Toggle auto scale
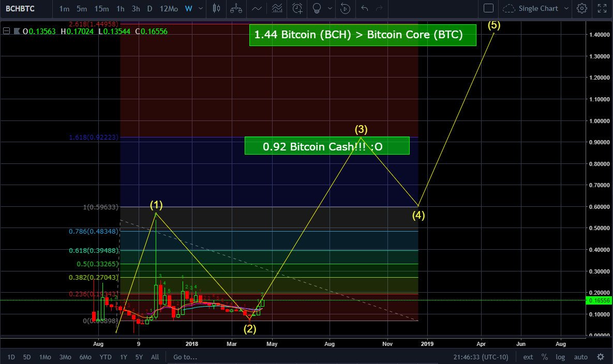The height and width of the screenshot is (364, 613). (x=580, y=357)
